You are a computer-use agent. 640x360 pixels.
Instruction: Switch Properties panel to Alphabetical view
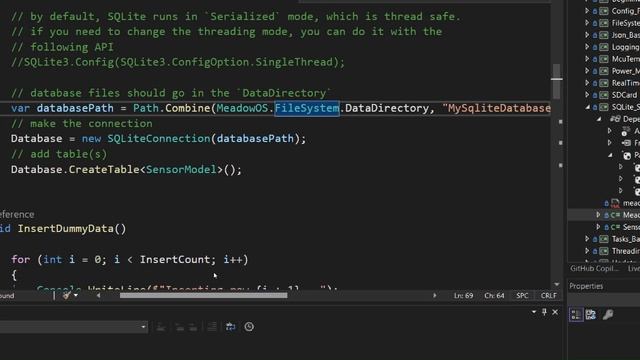[591, 315]
